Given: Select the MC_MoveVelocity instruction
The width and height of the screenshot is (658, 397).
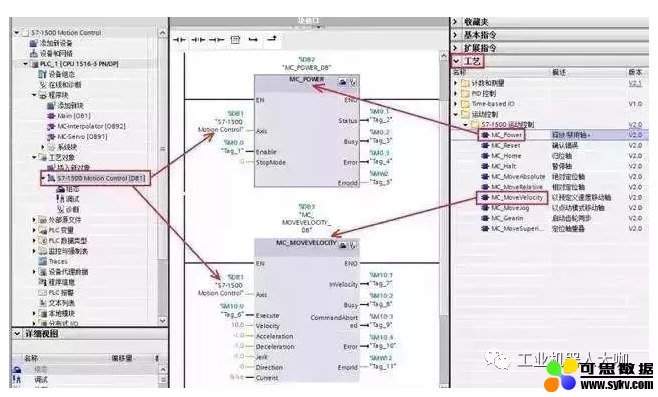Looking at the screenshot, I should [x=517, y=197].
